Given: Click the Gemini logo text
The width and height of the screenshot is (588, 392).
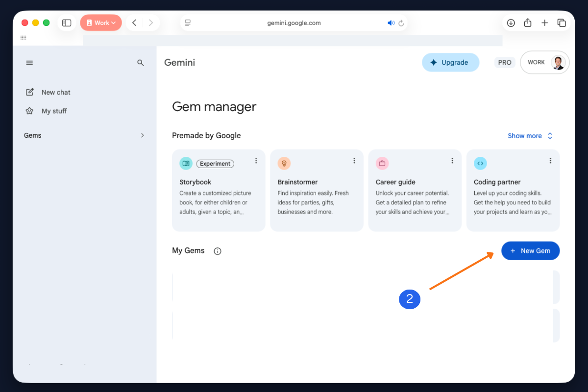Looking at the screenshot, I should 179,62.
